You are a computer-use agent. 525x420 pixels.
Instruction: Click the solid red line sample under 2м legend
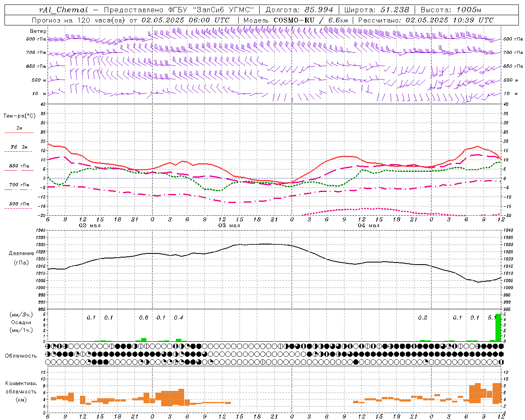[19, 133]
